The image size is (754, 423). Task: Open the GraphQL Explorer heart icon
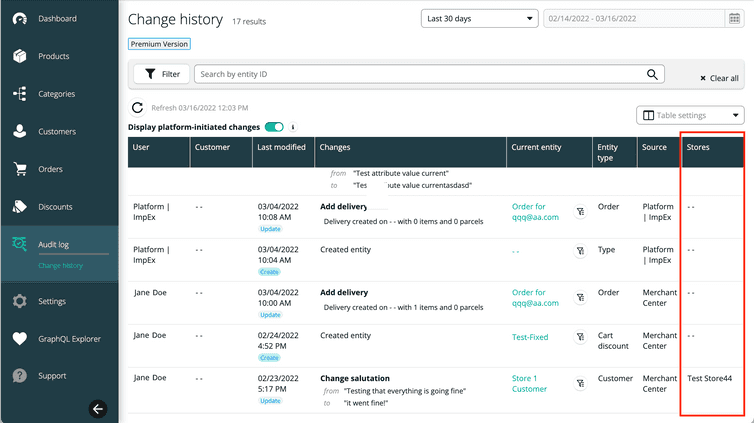19,339
